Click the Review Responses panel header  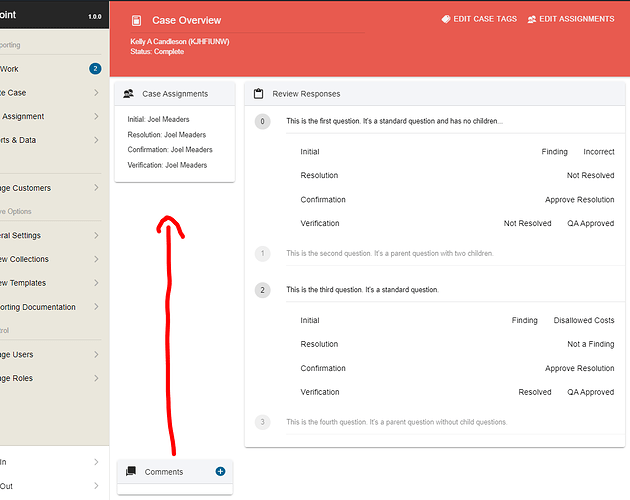tap(435, 94)
